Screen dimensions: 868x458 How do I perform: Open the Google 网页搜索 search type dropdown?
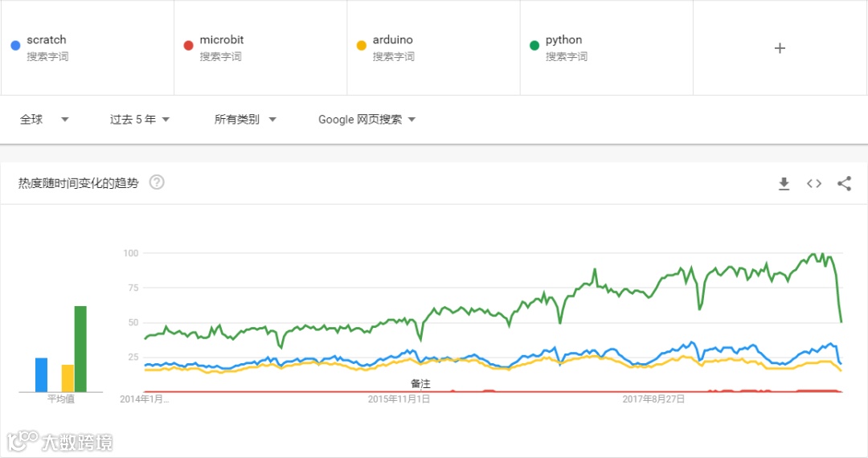click(x=366, y=120)
